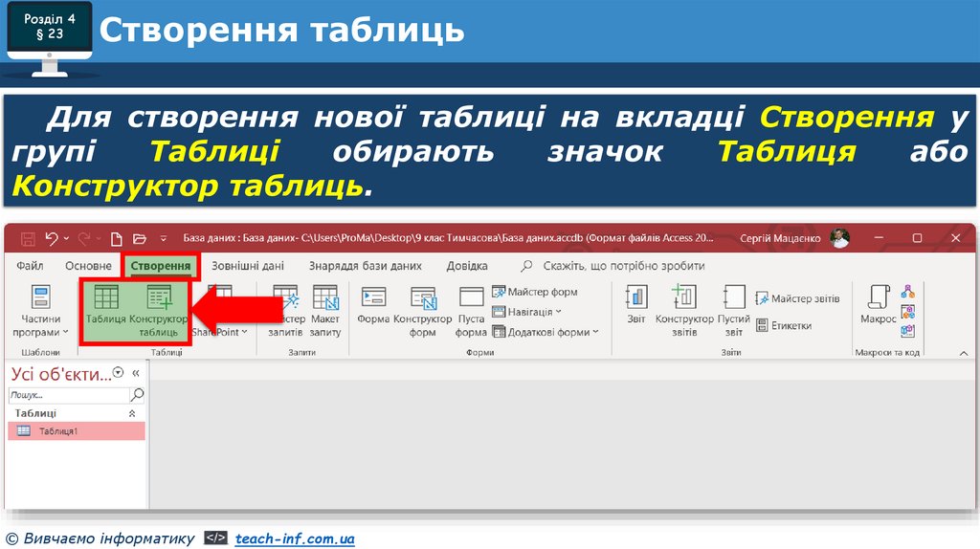
Task: Create a new Форма
Action: click(x=373, y=305)
